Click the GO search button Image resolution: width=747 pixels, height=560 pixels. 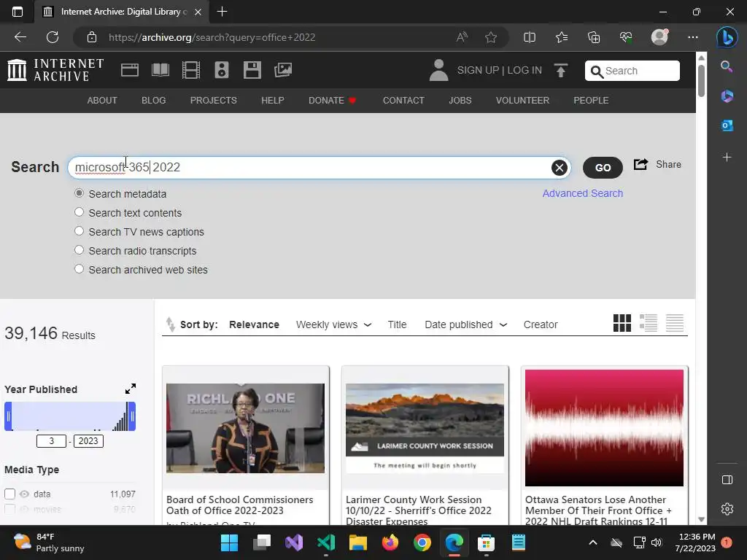pyautogui.click(x=603, y=168)
